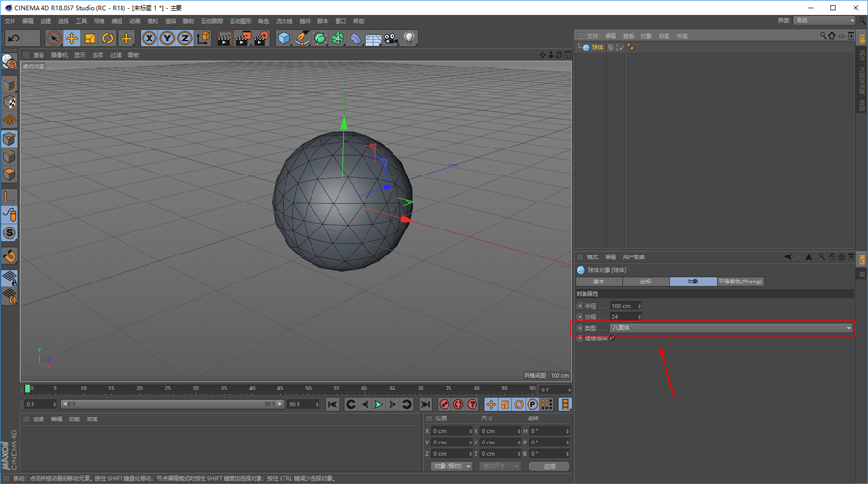This screenshot has height=484, width=868.
Task: Click the preview range slider bar
Action: [x=172, y=404]
